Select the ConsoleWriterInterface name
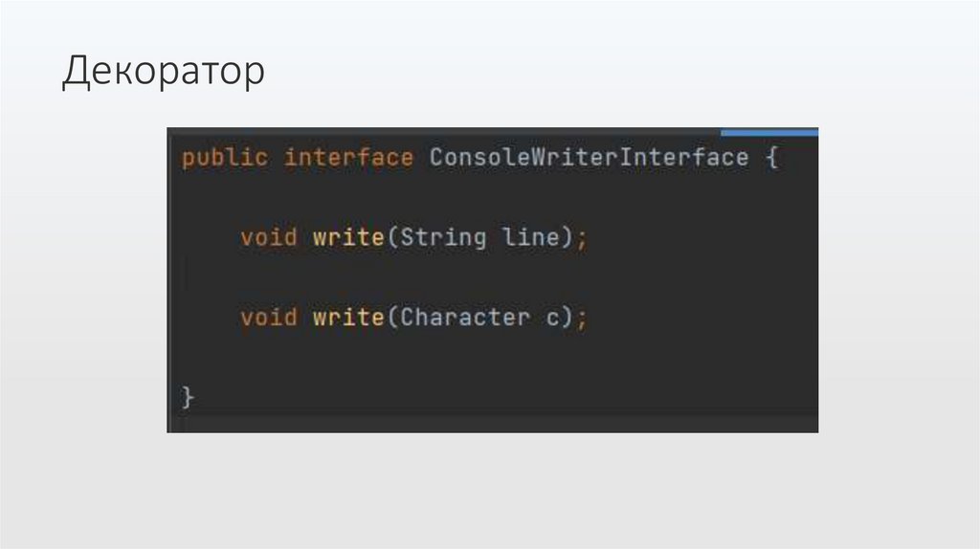Image resolution: width=980 pixels, height=549 pixels. click(589, 158)
